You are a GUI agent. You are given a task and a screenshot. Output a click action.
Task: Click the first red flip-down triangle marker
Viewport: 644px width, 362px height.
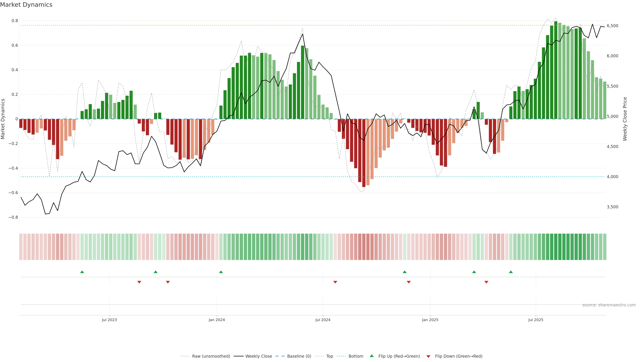click(139, 282)
